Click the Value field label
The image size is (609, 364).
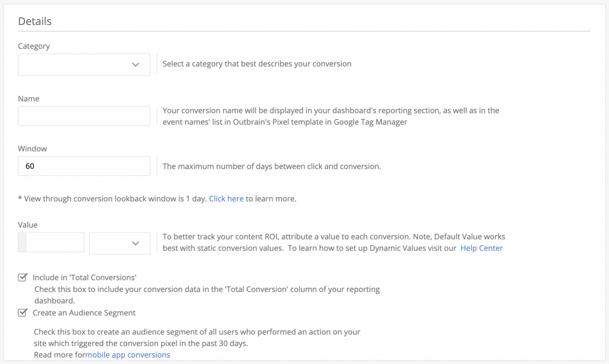point(27,225)
